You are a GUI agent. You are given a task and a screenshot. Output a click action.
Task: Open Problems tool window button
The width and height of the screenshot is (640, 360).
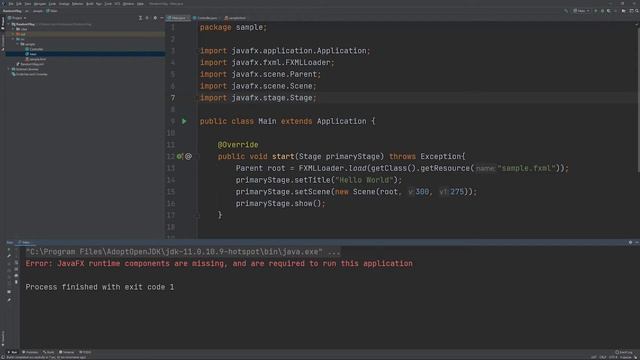[30, 352]
